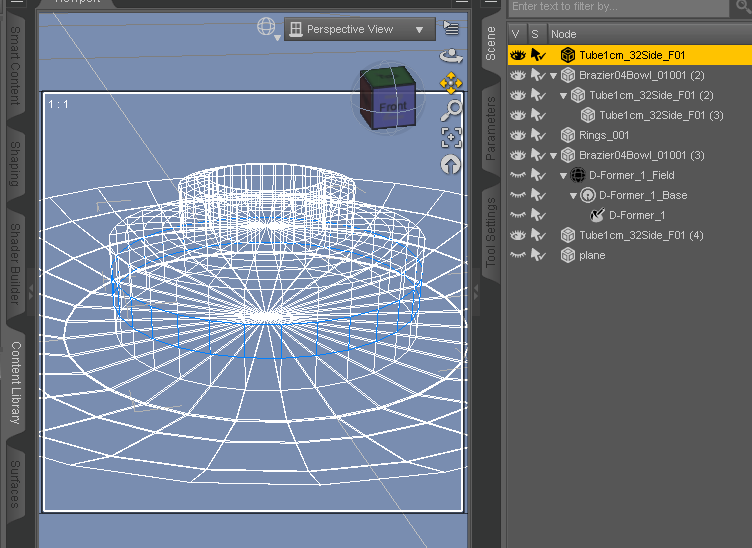The image size is (752, 548).
Task: Open the Perspective View dropdown
Action: click(x=359, y=30)
